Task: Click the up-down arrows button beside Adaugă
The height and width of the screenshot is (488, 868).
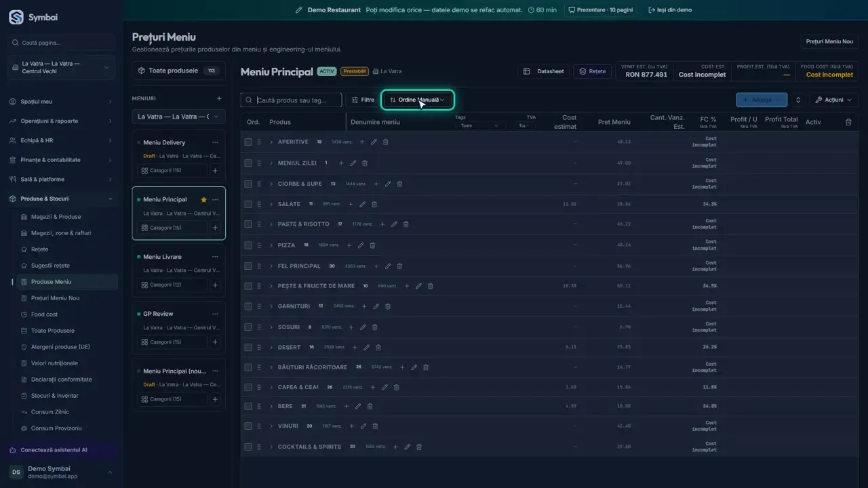Action: (x=798, y=100)
